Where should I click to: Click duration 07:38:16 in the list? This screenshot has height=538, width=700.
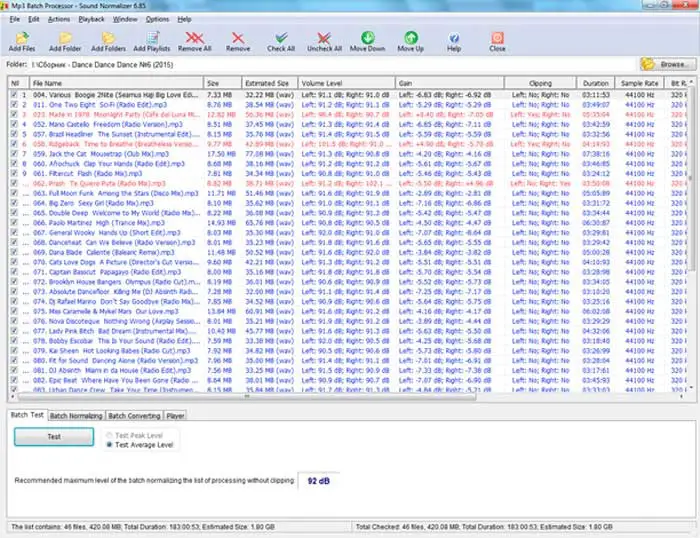[x=596, y=154]
